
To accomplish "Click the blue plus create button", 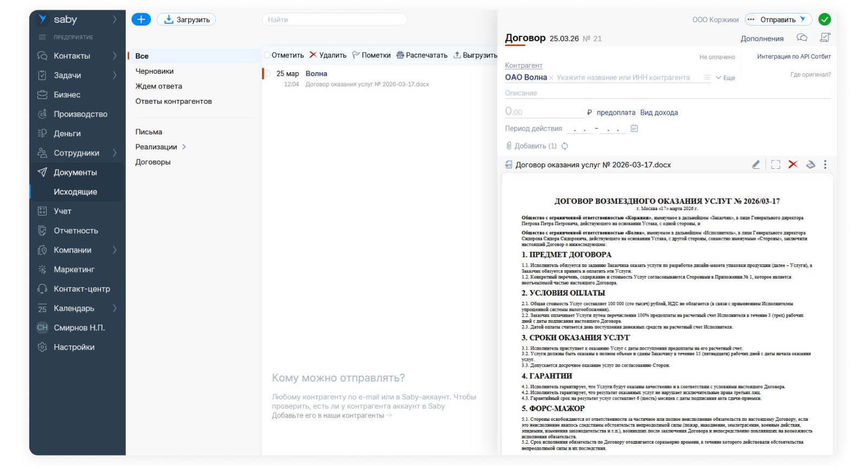I will tap(141, 20).
